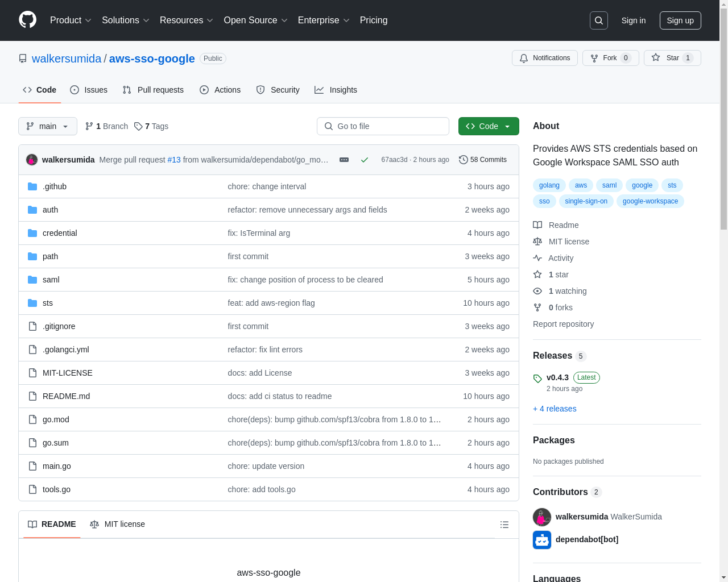The width and height of the screenshot is (728, 582).
Task: Switch to the Issues tab
Action: (x=89, y=90)
